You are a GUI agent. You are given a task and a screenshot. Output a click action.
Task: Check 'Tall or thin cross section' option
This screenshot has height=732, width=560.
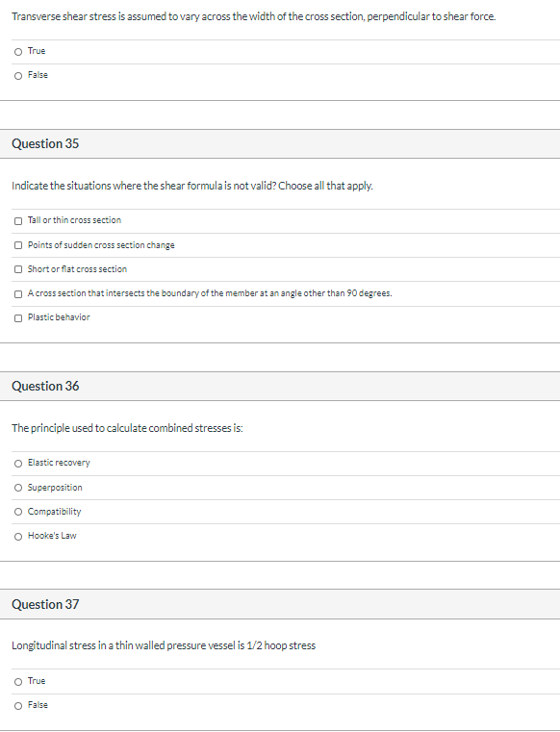point(18,221)
